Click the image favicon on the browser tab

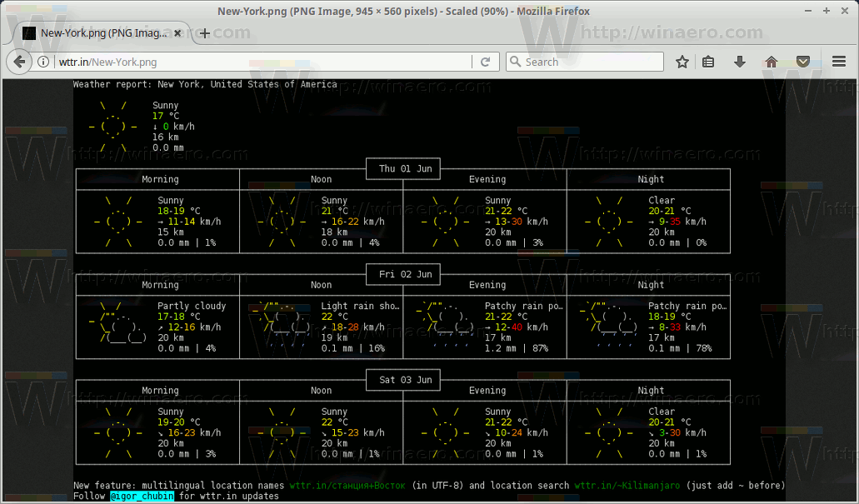tap(29, 32)
